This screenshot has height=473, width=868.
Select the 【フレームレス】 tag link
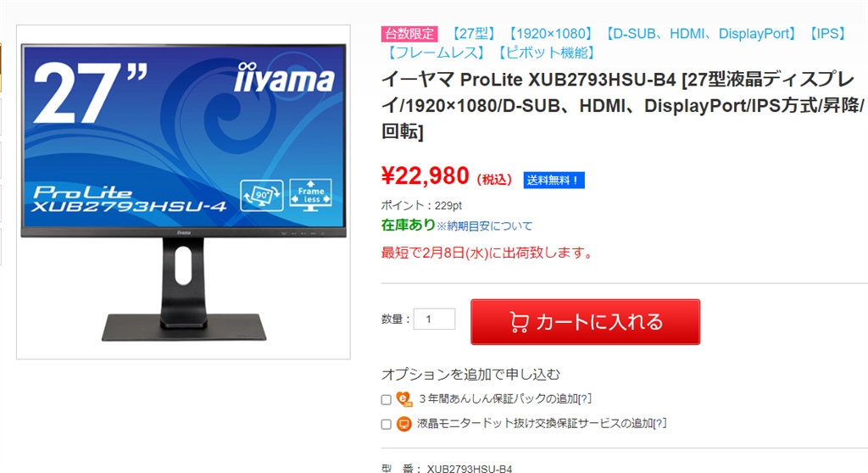(x=436, y=53)
